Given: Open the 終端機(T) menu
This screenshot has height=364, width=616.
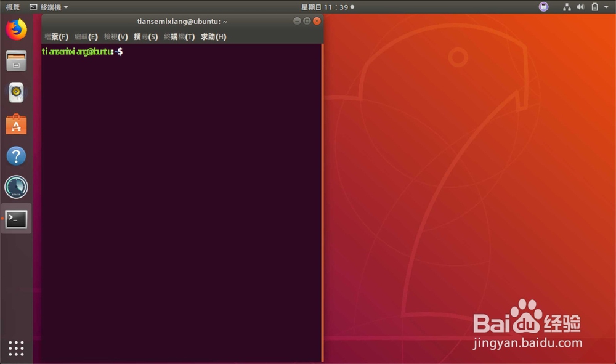Looking at the screenshot, I should pos(179,36).
